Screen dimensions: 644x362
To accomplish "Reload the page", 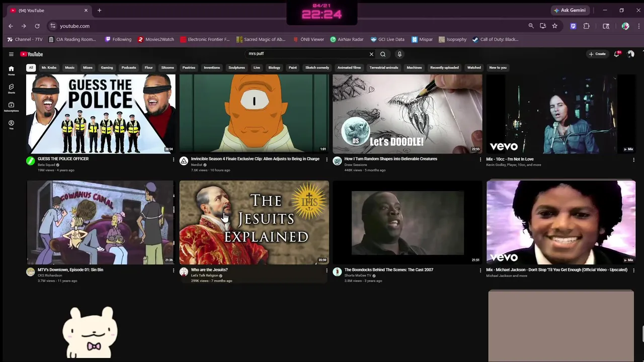I will point(37,26).
